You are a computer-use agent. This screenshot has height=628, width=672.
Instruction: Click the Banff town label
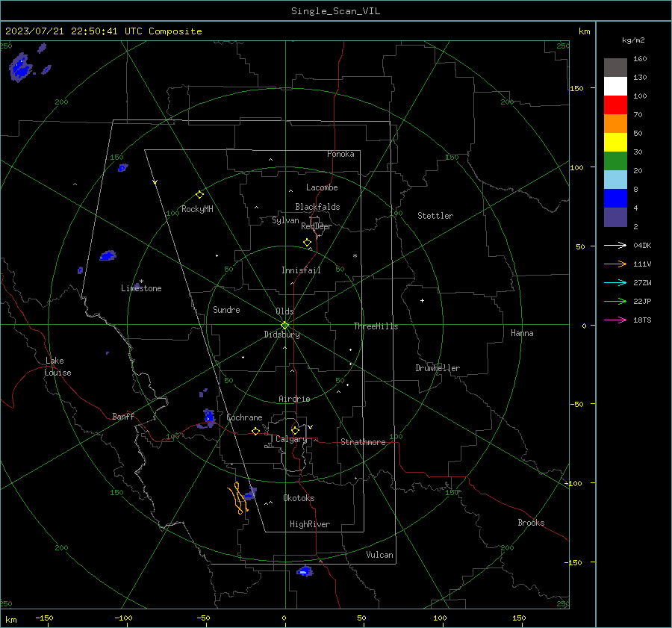tap(123, 416)
